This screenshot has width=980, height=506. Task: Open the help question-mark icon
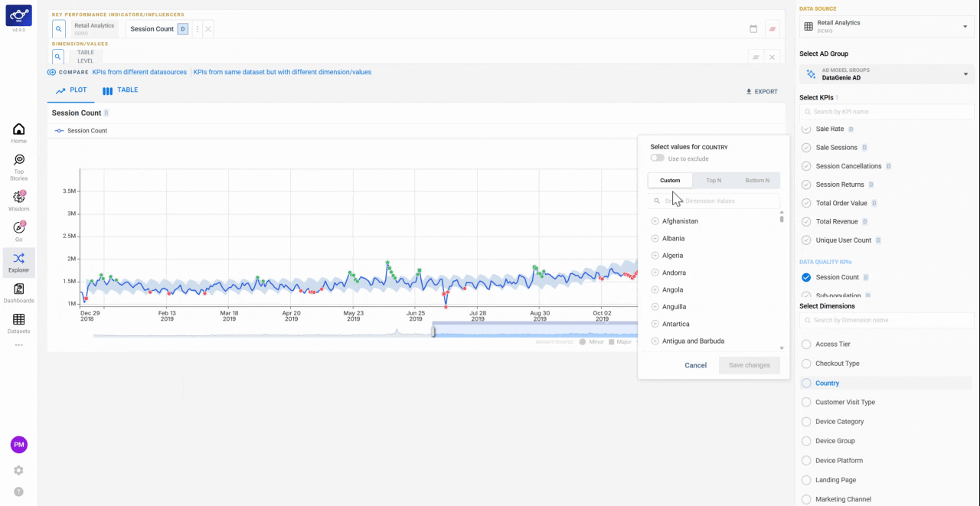point(18,491)
